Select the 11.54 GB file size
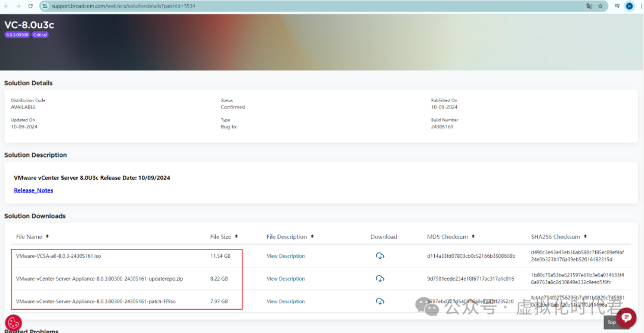This screenshot has height=333, width=644. pos(221,255)
